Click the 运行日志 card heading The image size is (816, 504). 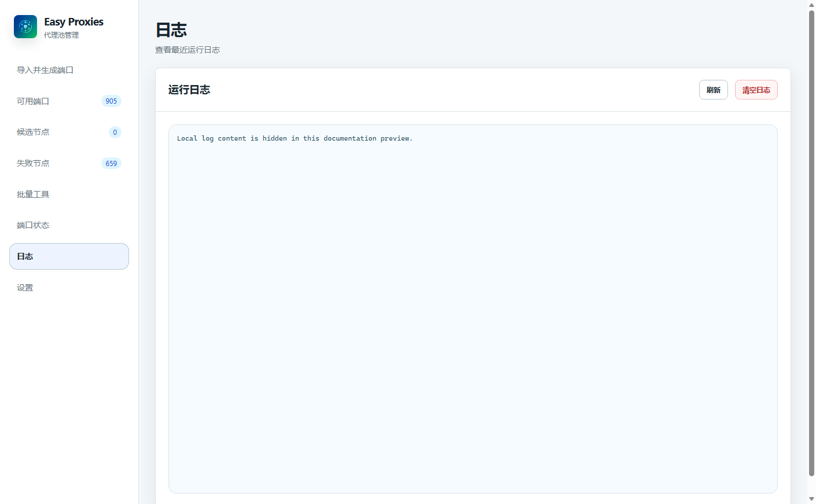[189, 90]
